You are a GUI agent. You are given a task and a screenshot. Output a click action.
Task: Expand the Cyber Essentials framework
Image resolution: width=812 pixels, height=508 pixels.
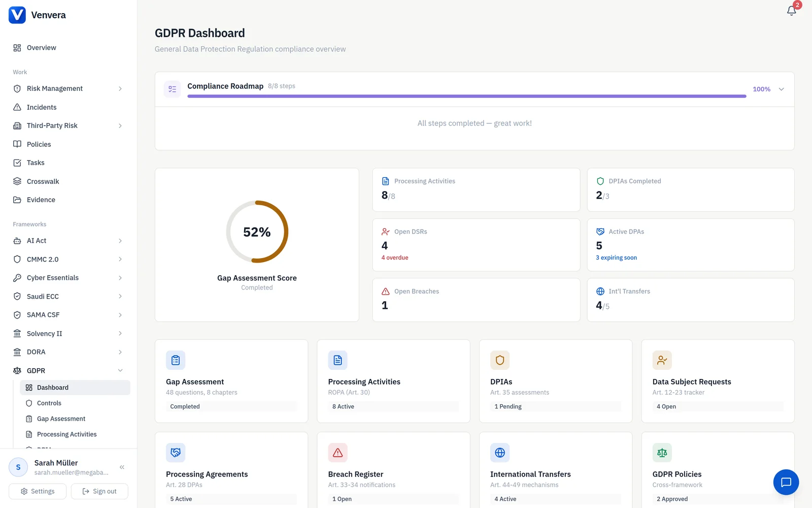pos(120,278)
